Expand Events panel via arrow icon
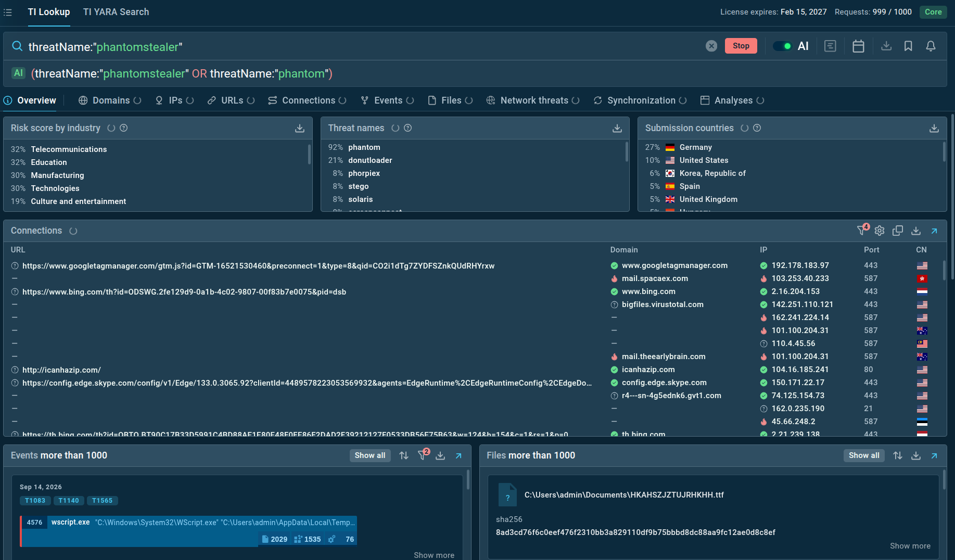The image size is (955, 560). tap(459, 455)
